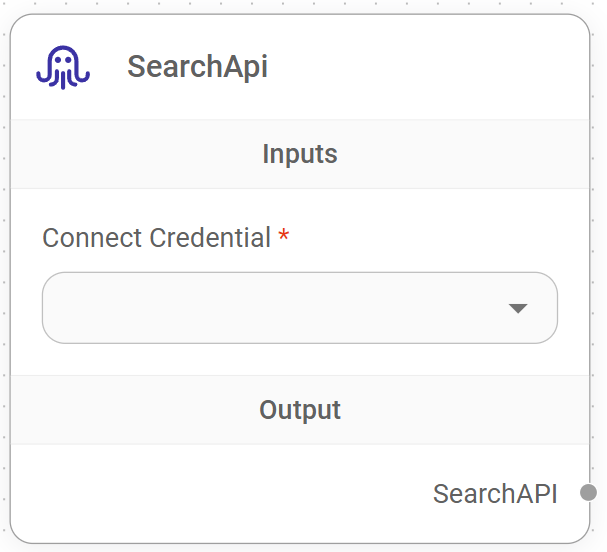
Task: Click the gray output anchor dot
Action: pyautogui.click(x=588, y=492)
